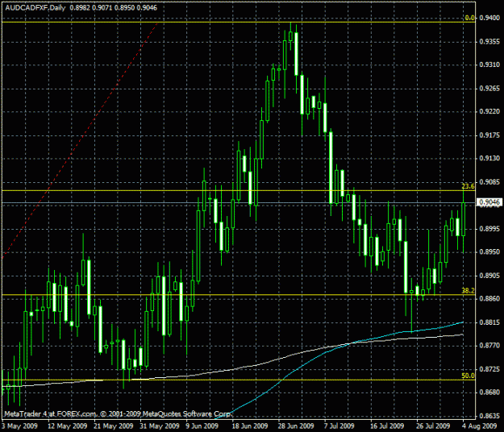504x432 pixels.
Task: Click the 4 Aug 2009 date label
Action: pos(481,426)
